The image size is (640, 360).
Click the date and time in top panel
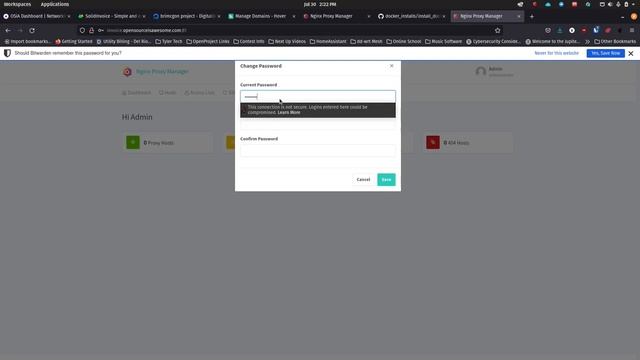tap(320, 4)
